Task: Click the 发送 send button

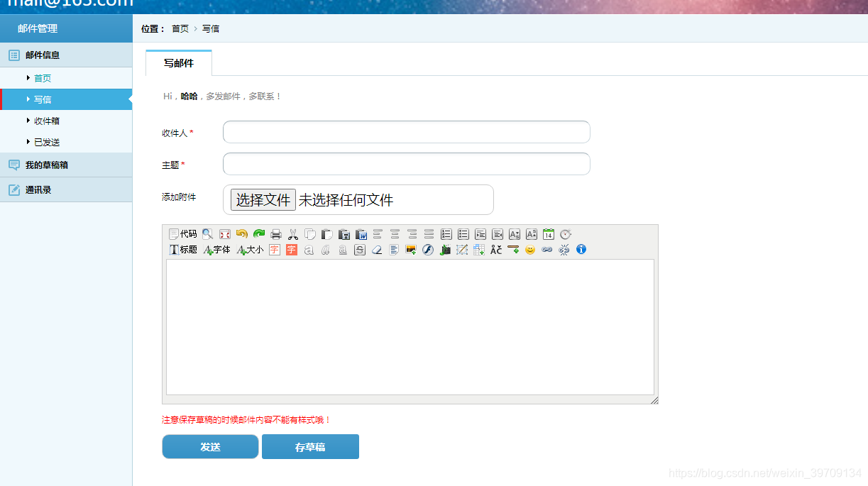Action: 210,446
